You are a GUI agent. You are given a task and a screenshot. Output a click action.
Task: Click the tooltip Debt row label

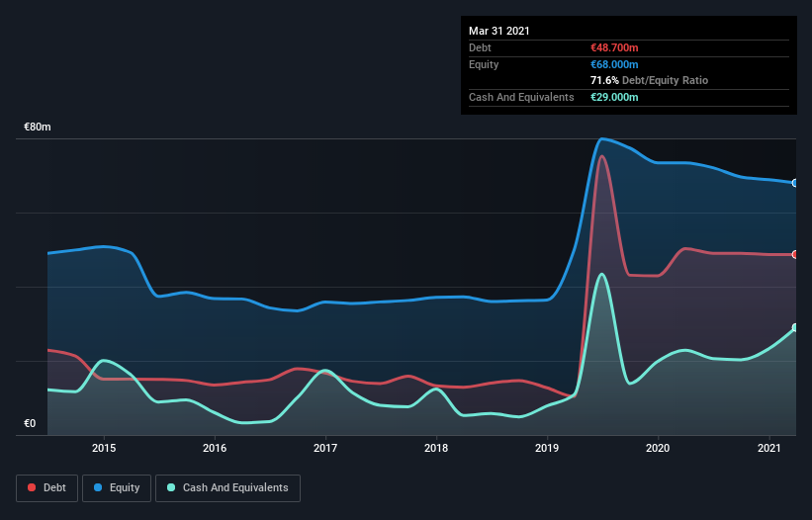click(x=480, y=47)
